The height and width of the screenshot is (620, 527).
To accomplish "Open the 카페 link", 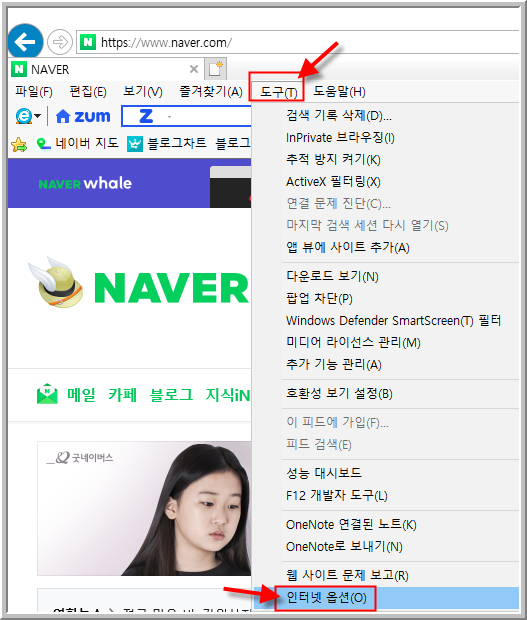I will click(123, 394).
